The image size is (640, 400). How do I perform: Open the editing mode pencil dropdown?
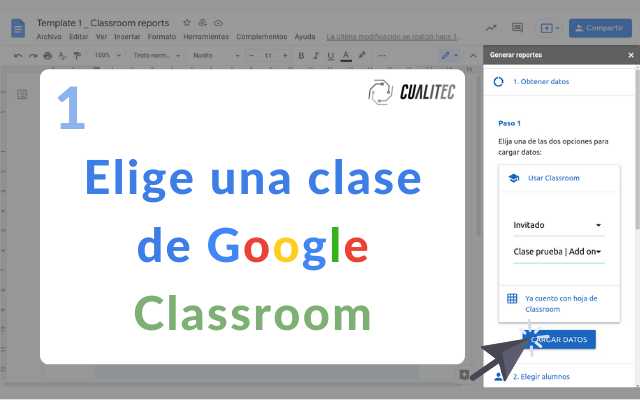450,56
